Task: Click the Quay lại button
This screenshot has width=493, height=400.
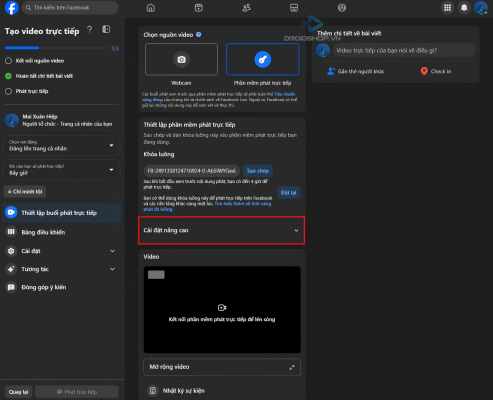Action: tap(18, 392)
